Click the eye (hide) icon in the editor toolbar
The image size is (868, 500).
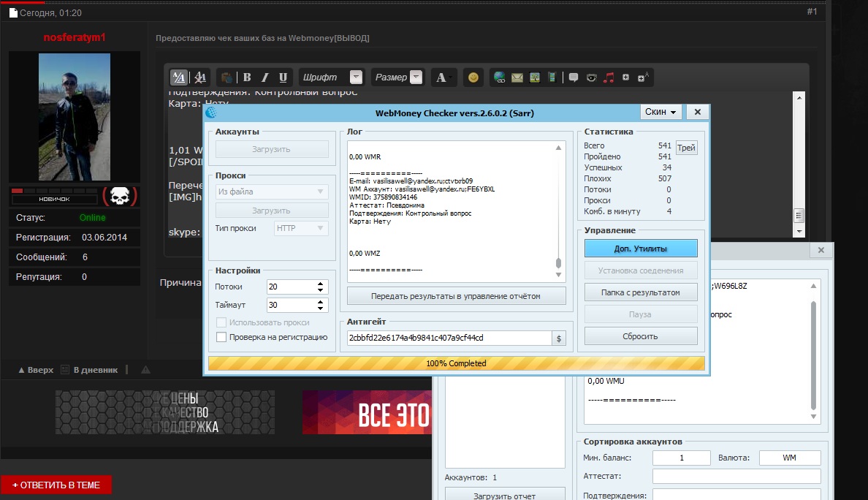(x=591, y=77)
